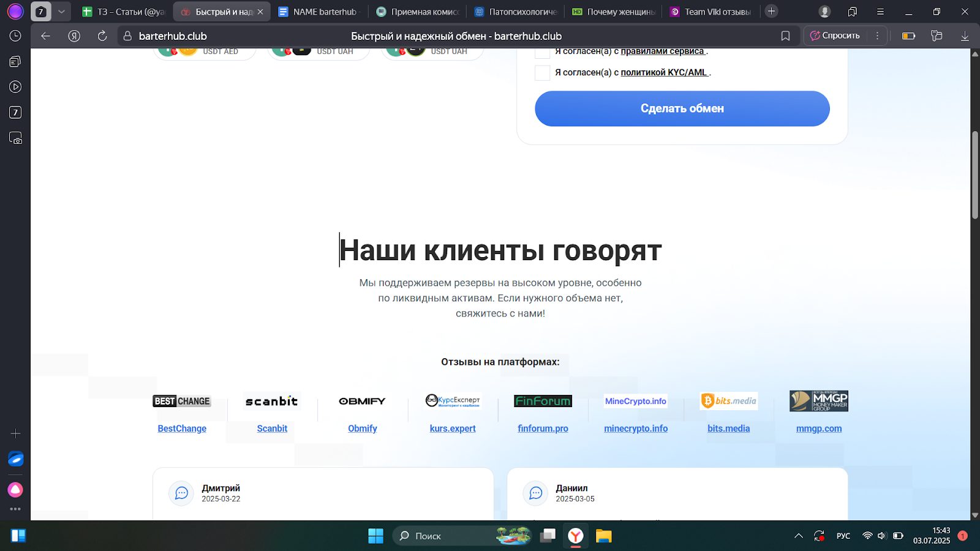
Task: Open the mmgp.com reviews link
Action: click(x=819, y=429)
